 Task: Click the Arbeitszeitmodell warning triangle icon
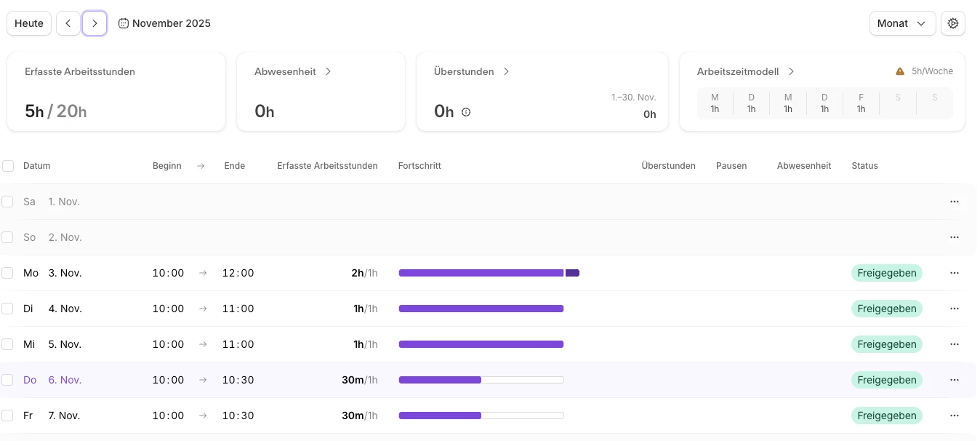(x=900, y=71)
